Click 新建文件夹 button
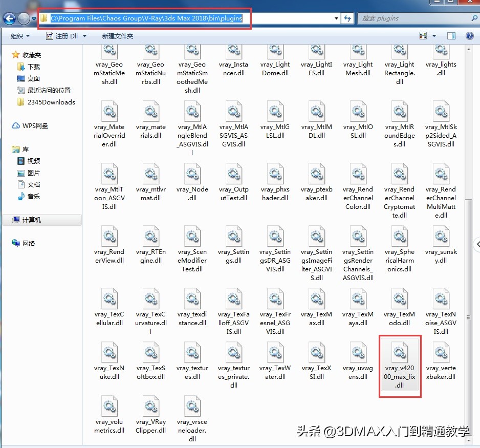 [118, 36]
